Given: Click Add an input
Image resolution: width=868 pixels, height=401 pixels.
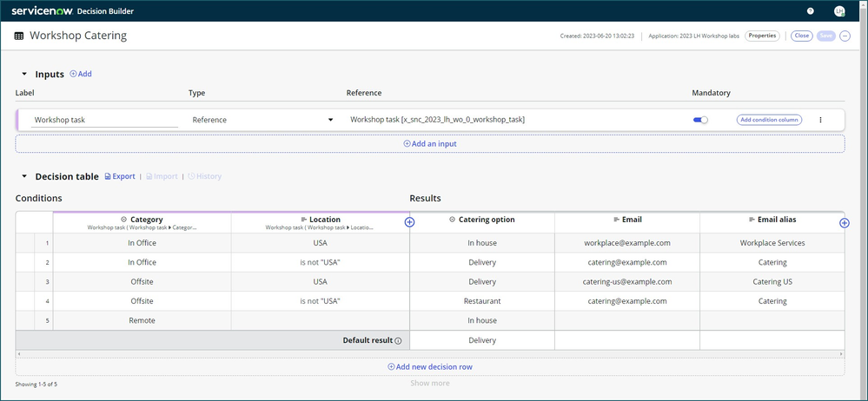Looking at the screenshot, I should point(430,143).
